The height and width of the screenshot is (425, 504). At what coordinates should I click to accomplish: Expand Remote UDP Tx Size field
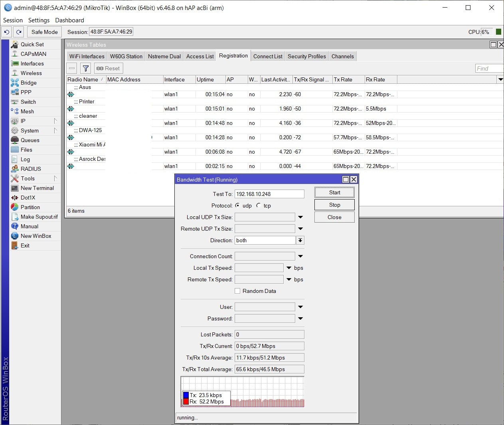point(300,229)
